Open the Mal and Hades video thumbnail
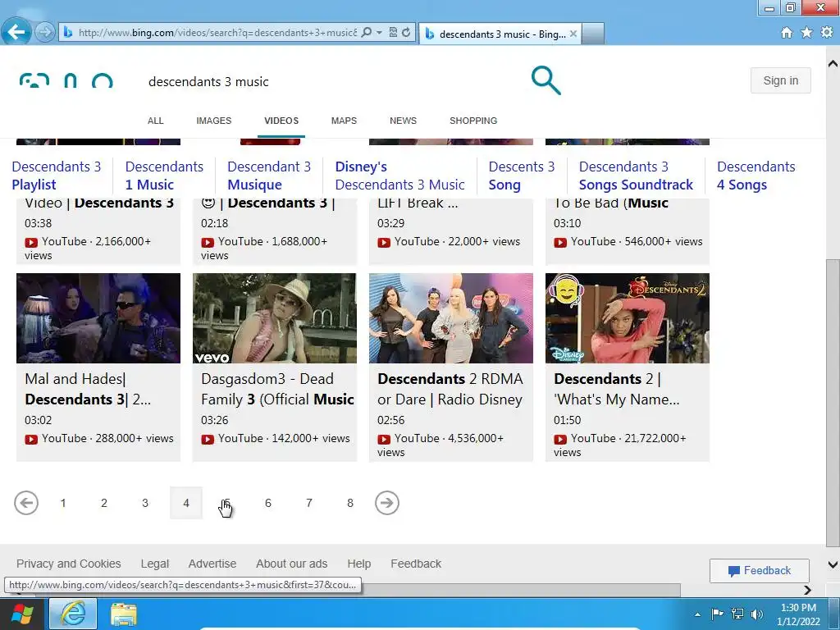 (x=98, y=318)
